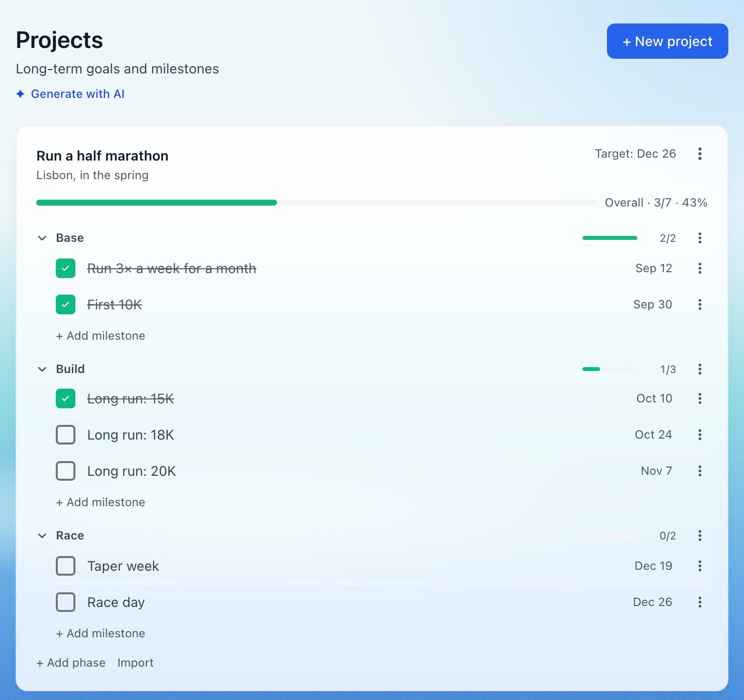Mark Race day as complete

point(66,602)
